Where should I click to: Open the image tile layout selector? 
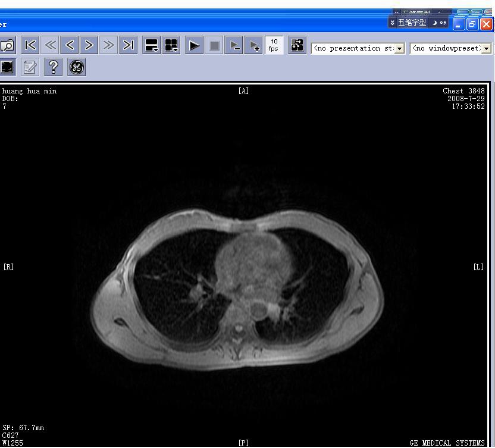click(171, 45)
